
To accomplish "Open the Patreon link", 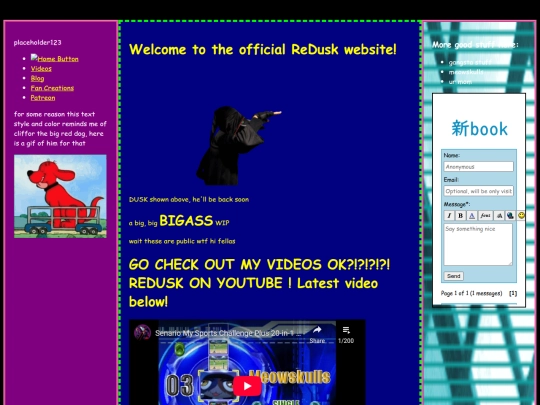I will [x=43, y=97].
